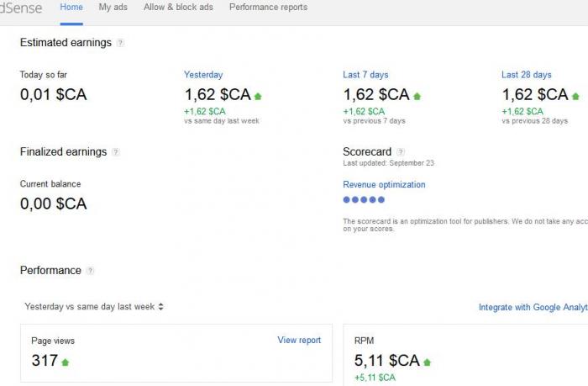Viewport: 588px width, 386px height.
Task: Click help icon beside Scorecard heading
Action: tap(401, 152)
